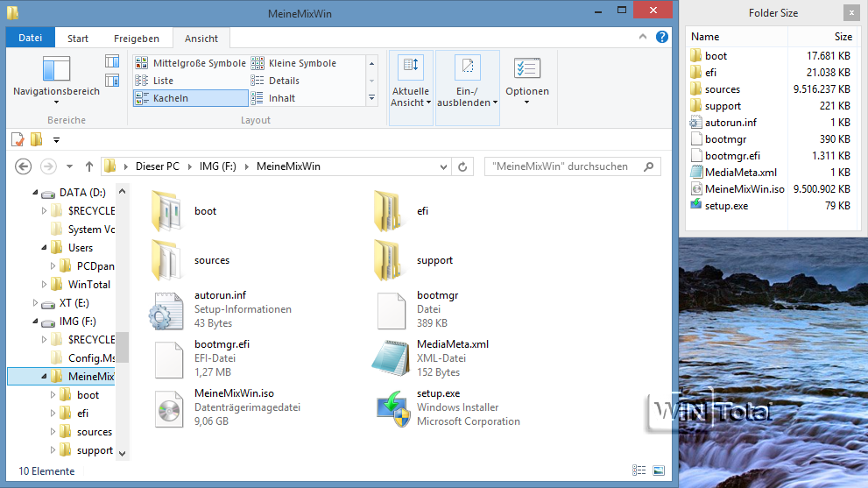Open the Datei tab
Image resolution: width=868 pixels, height=488 pixels.
[x=31, y=38]
